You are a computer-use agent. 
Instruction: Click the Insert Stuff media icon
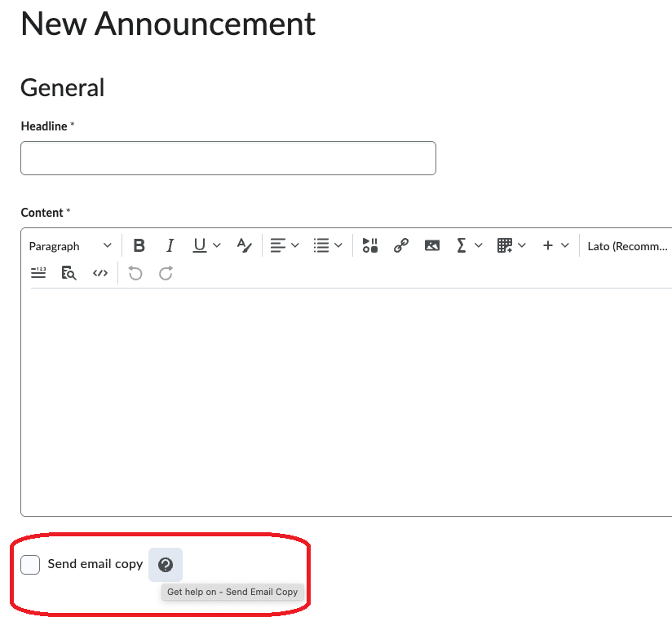point(370,245)
